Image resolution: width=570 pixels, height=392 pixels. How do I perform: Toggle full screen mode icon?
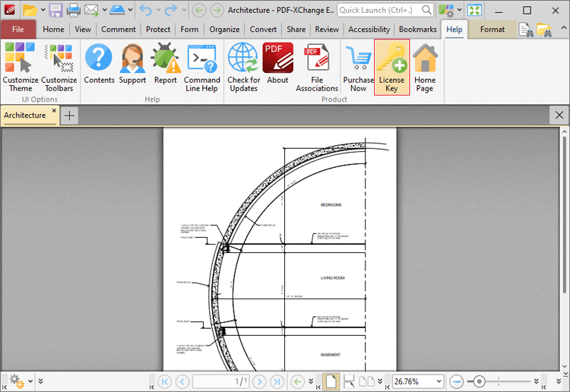point(474,10)
